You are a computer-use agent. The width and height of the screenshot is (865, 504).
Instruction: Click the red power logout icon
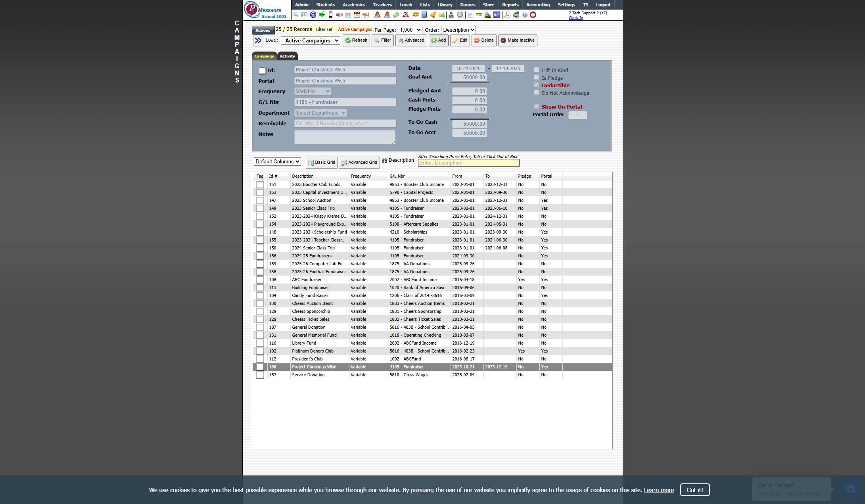pos(533,15)
